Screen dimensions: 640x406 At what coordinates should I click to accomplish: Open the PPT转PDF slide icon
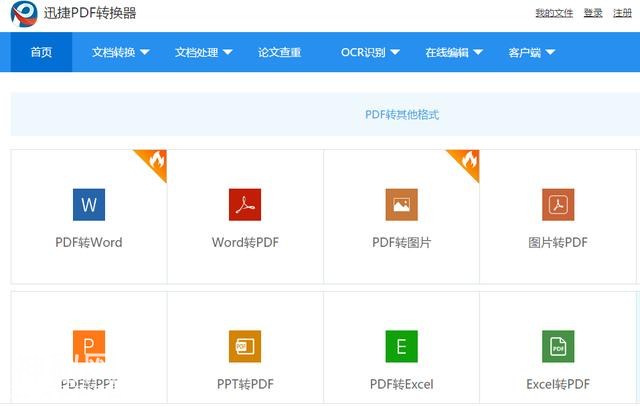(245, 346)
